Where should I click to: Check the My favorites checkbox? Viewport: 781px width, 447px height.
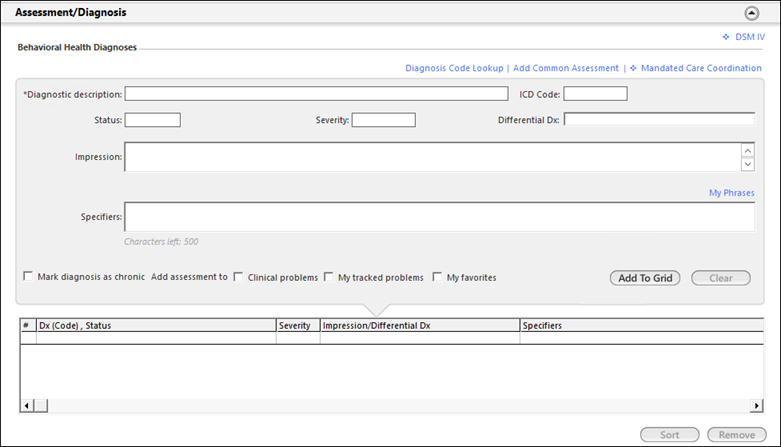pos(437,277)
